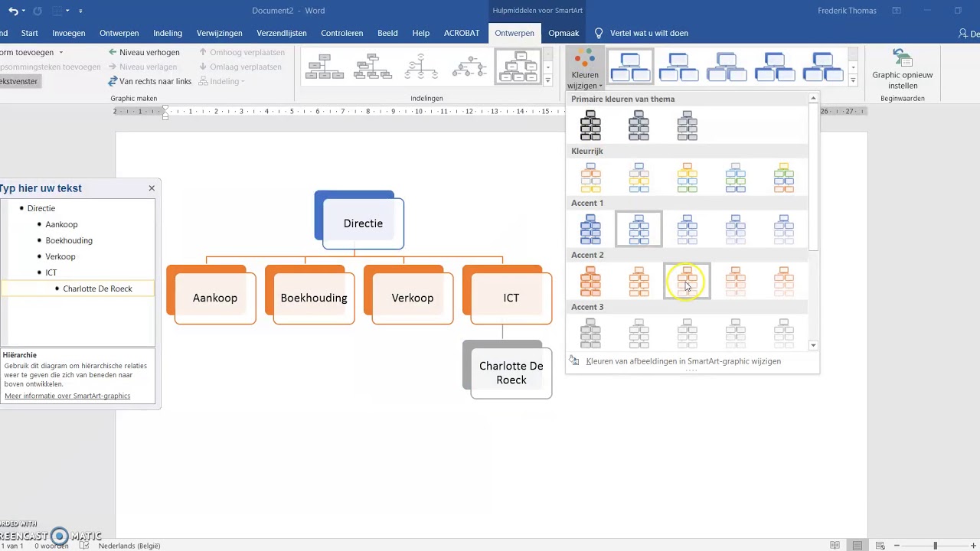Click Graphic opnieuw instellen button
The height and width of the screenshot is (551, 980).
click(x=903, y=70)
